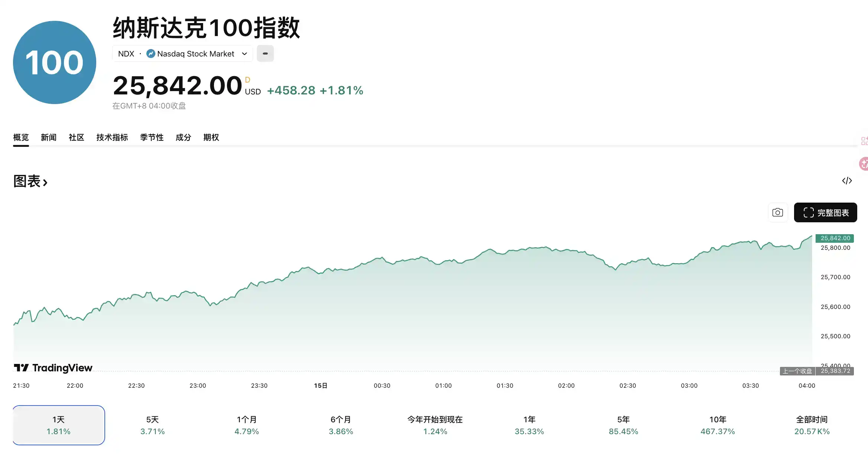Image resolution: width=868 pixels, height=455 pixels.
Task: Click the 25,842.00 price label on axis
Action: (x=835, y=238)
